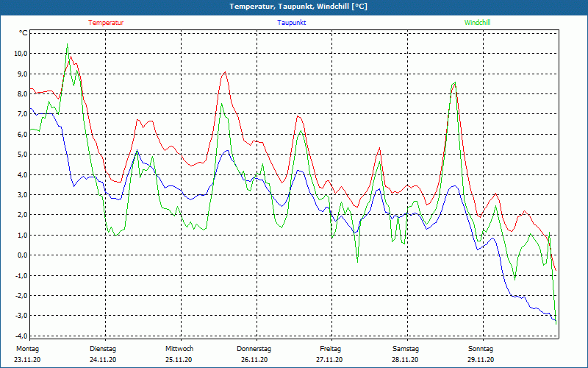Screen dimensions: 588x368
Task: Select the Freitag day label
Action: (x=330, y=349)
